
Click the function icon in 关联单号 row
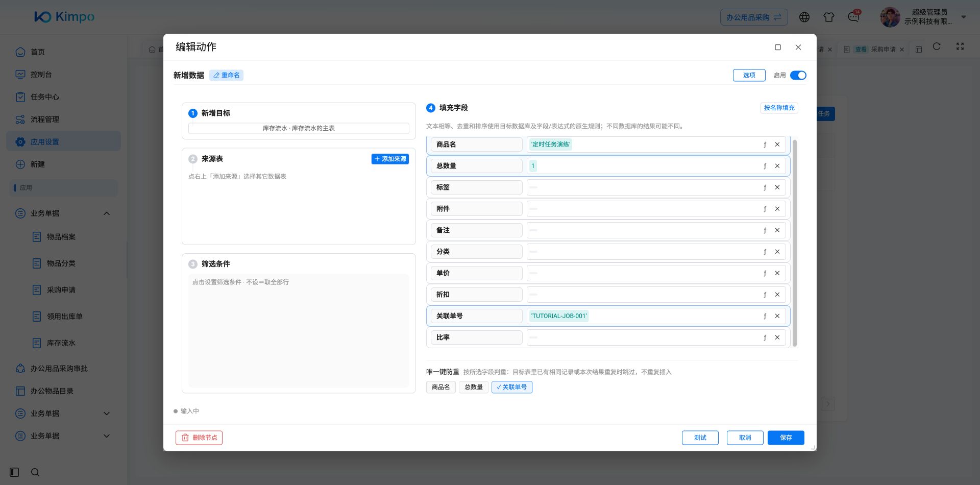[x=765, y=316]
